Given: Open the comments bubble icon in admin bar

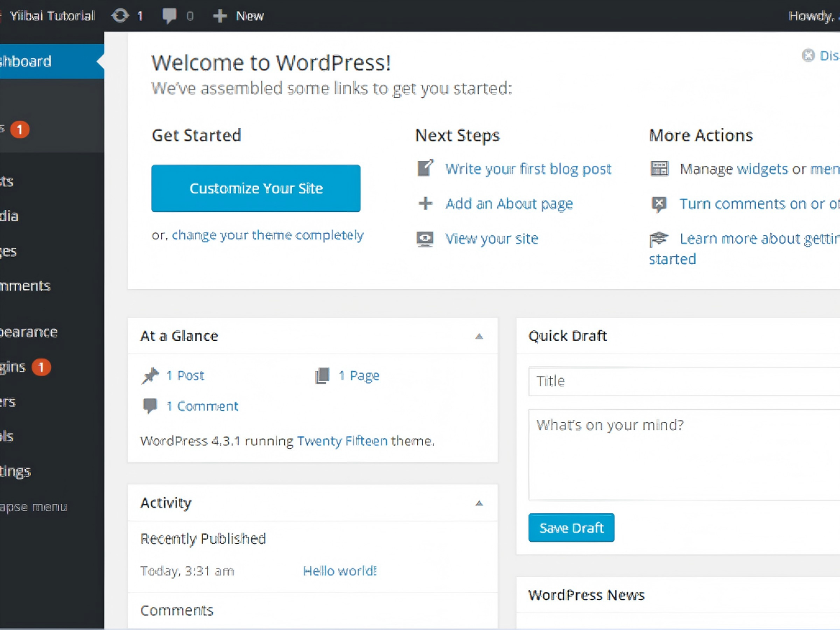Looking at the screenshot, I should [169, 15].
